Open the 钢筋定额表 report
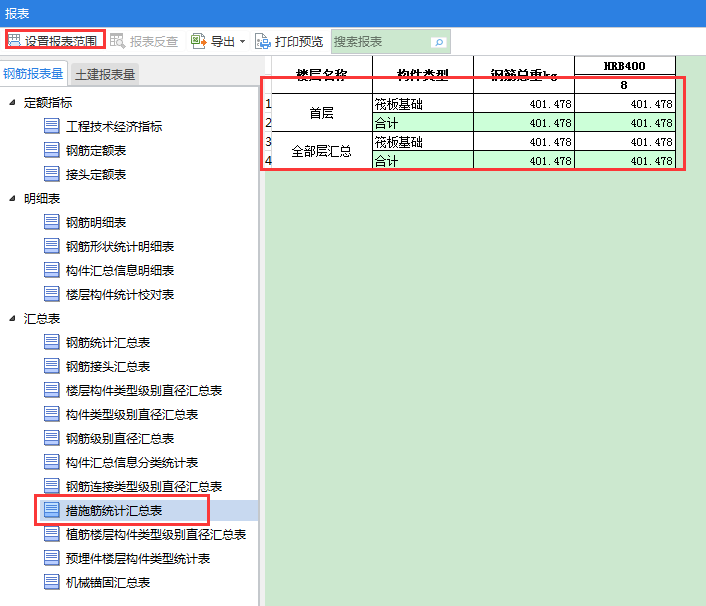This screenshot has width=706, height=606. (x=96, y=150)
